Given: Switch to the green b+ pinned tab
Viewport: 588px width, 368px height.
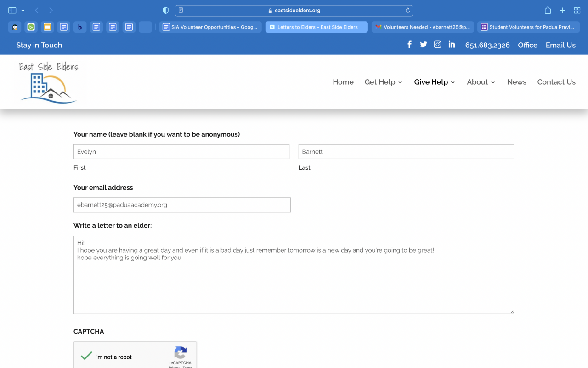Looking at the screenshot, I should [x=31, y=27].
